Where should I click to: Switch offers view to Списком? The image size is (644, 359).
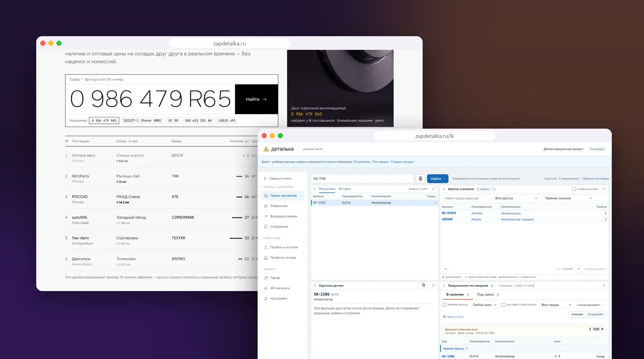pyautogui.click(x=577, y=314)
